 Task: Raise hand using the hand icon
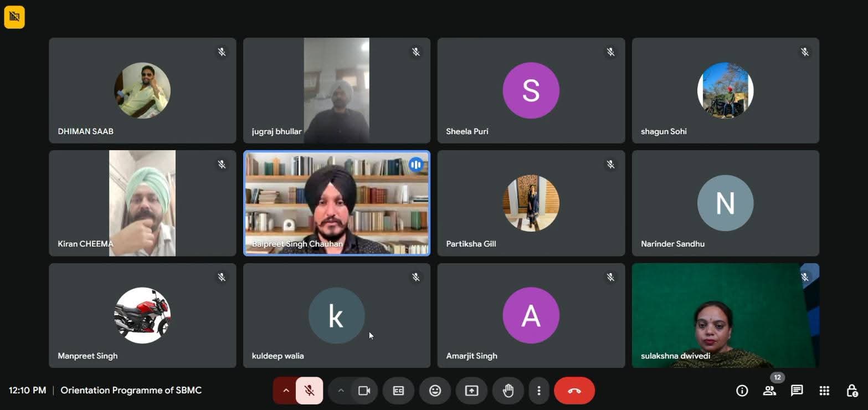[x=508, y=391]
